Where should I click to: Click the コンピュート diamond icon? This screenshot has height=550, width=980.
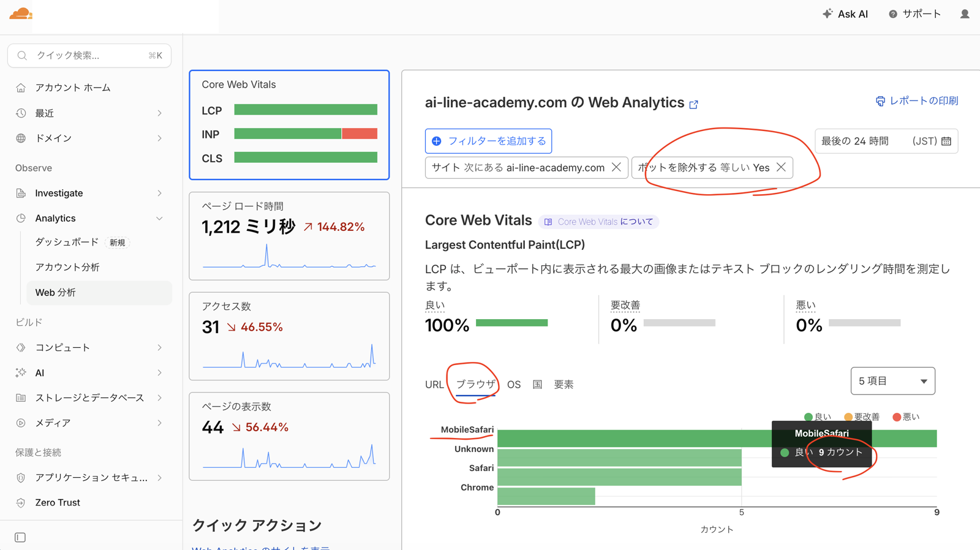[x=21, y=347]
